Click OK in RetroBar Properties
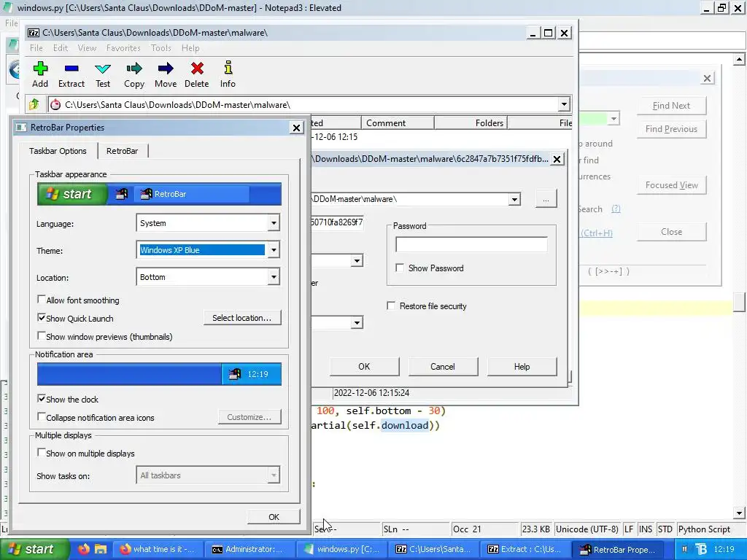 274,517
